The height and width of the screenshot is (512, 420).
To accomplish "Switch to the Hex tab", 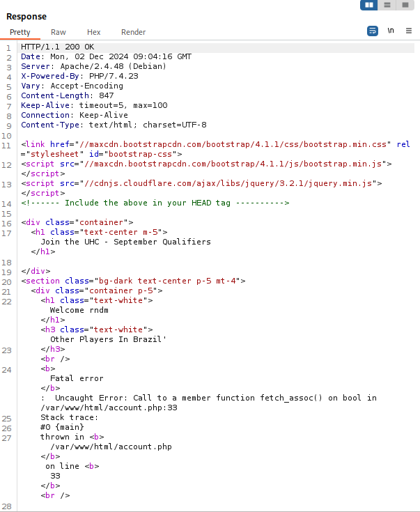I will 94,32.
